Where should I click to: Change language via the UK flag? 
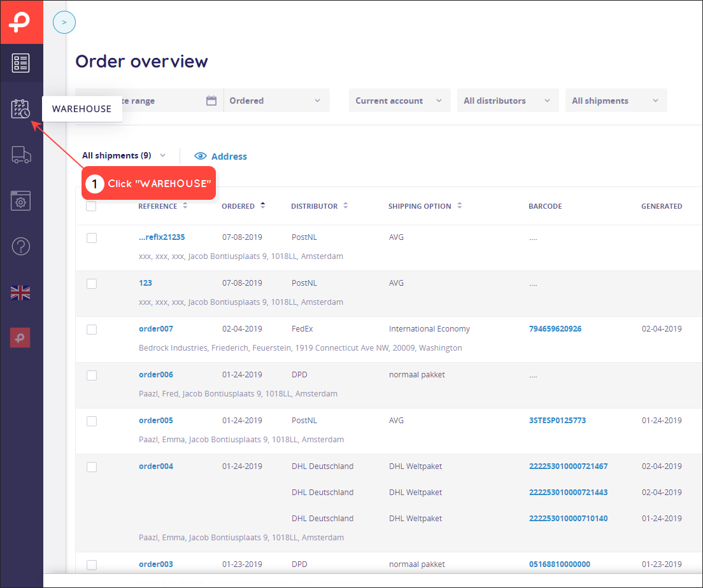tap(20, 293)
